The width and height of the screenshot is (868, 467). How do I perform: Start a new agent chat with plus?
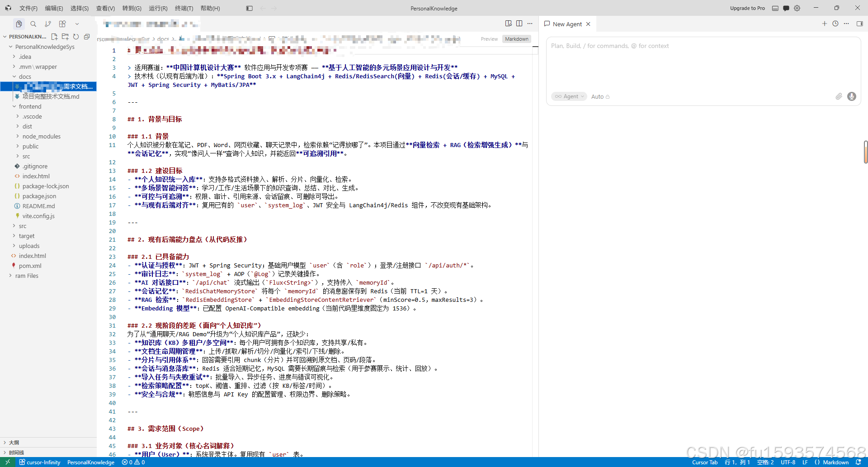824,24
